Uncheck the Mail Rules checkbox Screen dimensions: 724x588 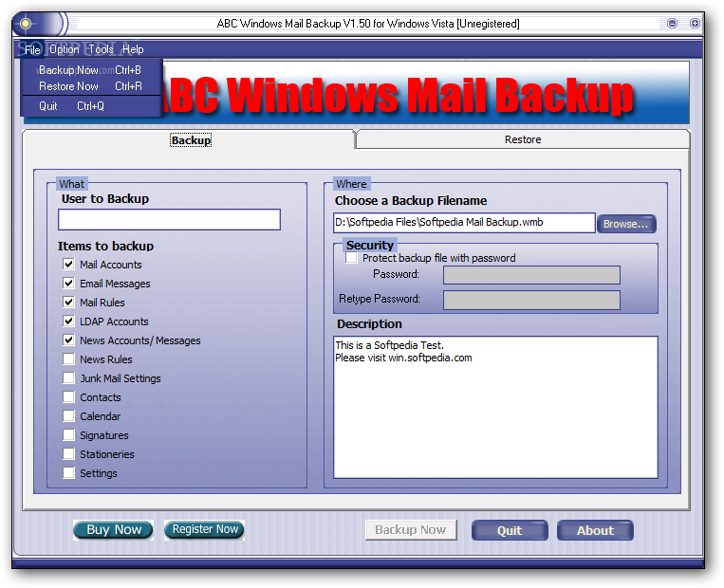point(69,303)
